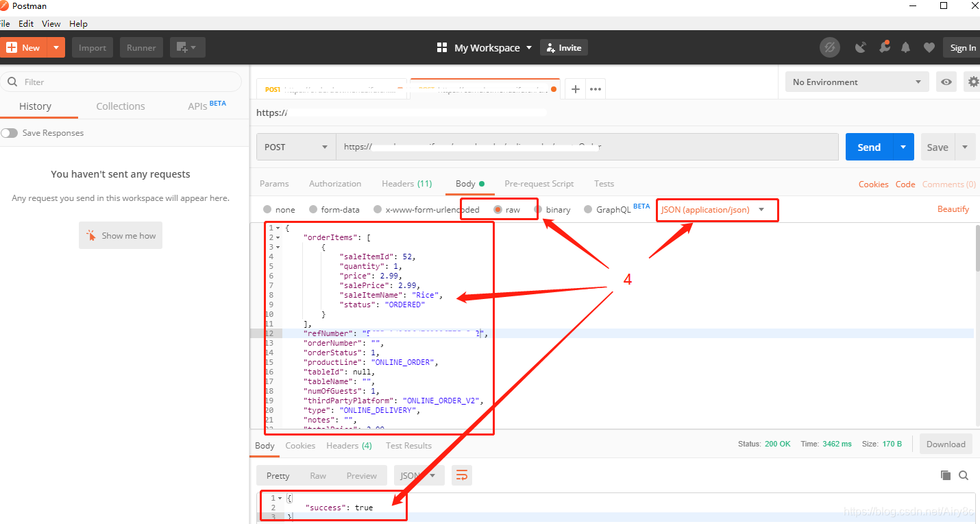Click the Send button
The image size is (980, 524).
869,147
